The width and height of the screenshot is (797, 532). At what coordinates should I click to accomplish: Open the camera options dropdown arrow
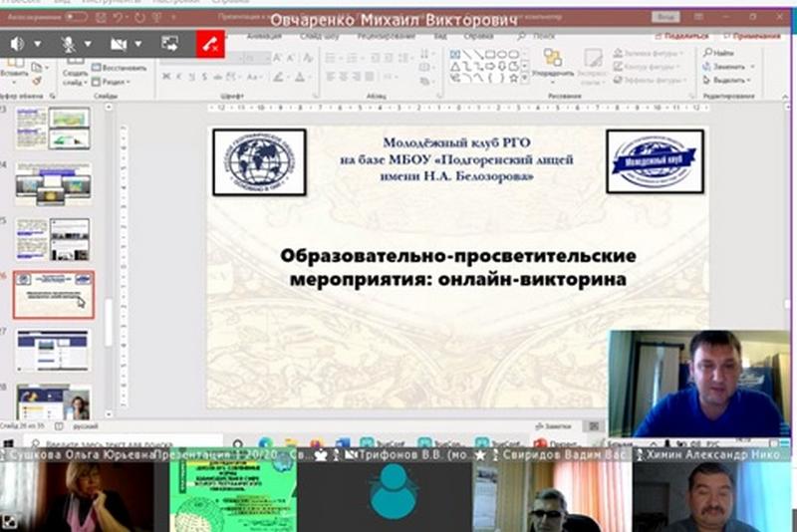(x=137, y=44)
